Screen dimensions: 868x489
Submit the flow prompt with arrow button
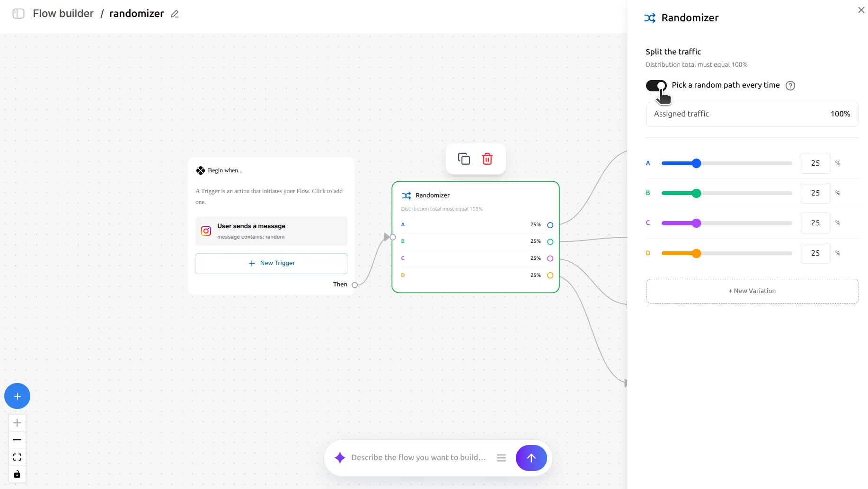[531, 458]
